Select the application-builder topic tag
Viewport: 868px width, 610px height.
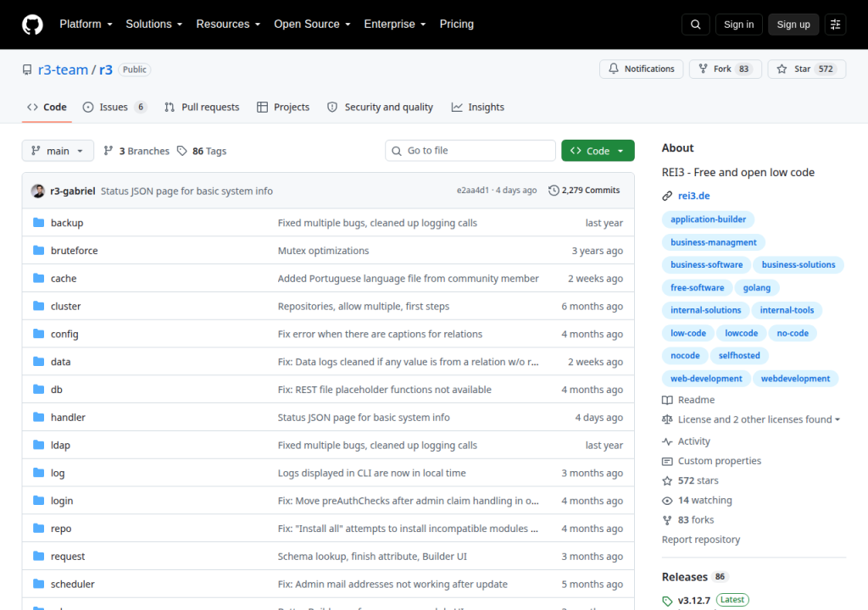point(708,219)
